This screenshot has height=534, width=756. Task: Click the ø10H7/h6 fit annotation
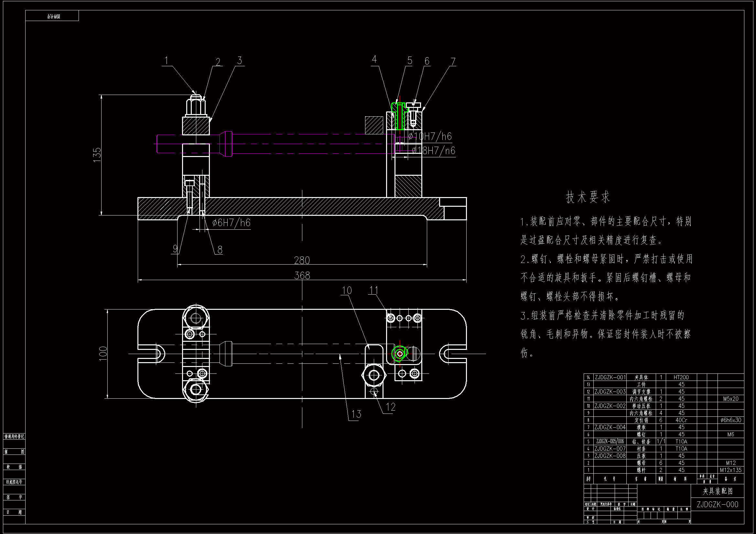[x=430, y=136]
